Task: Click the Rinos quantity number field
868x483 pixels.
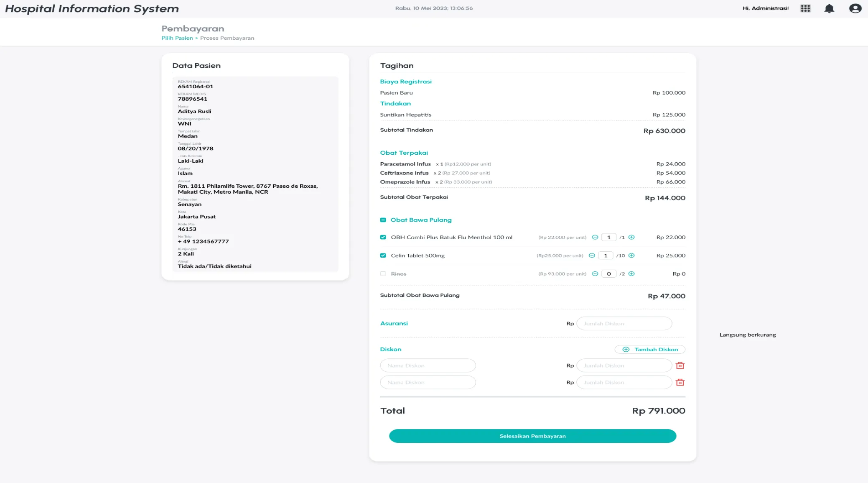Action: [x=608, y=274]
